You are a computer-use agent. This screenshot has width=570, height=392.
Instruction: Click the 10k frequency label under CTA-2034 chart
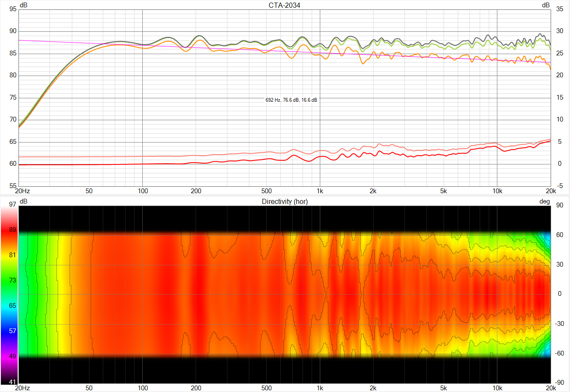[x=497, y=191]
